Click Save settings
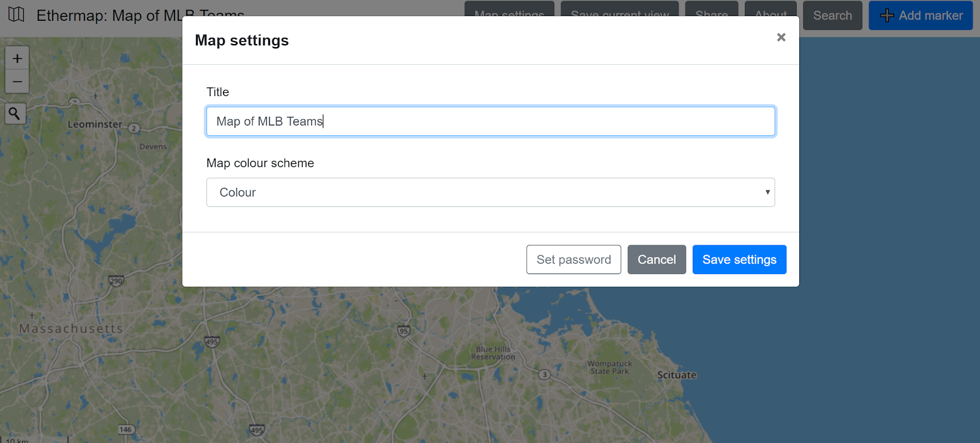 click(x=739, y=259)
